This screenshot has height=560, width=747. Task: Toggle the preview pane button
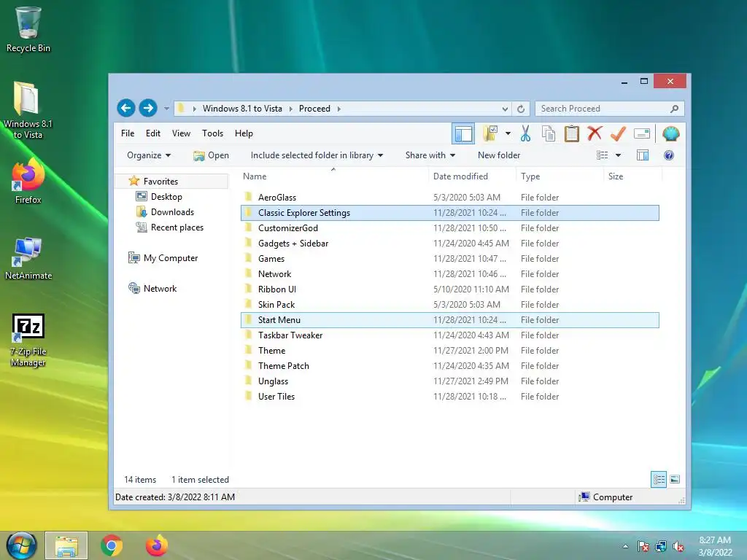coord(642,155)
